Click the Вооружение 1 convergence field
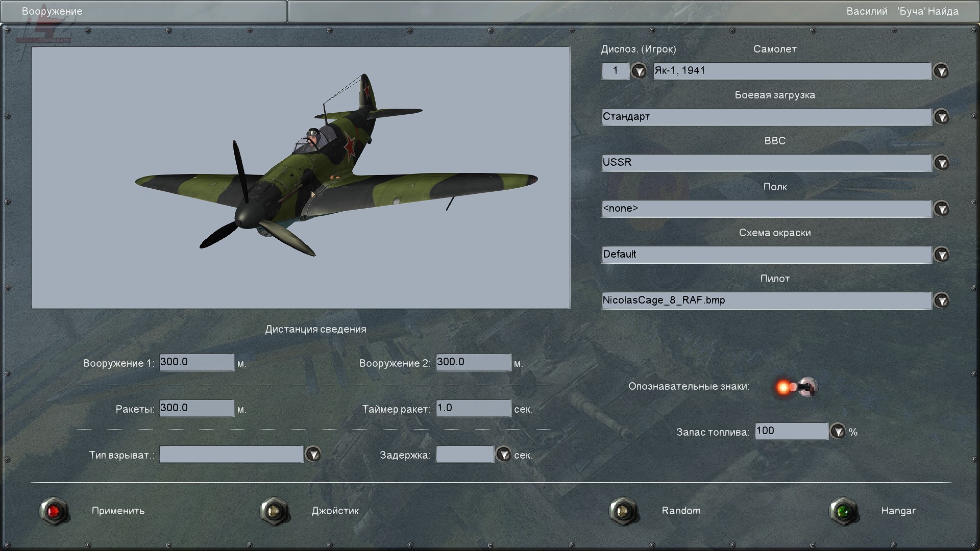 (197, 362)
